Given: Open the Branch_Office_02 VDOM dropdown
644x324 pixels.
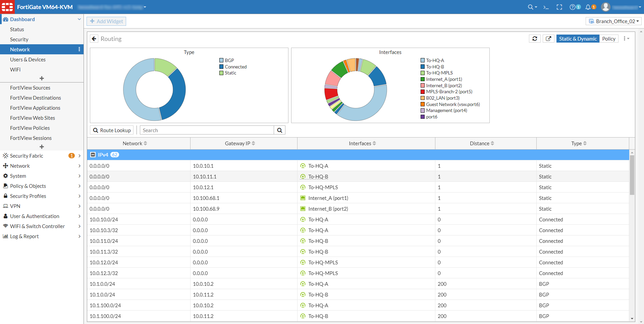Looking at the screenshot, I should point(613,21).
